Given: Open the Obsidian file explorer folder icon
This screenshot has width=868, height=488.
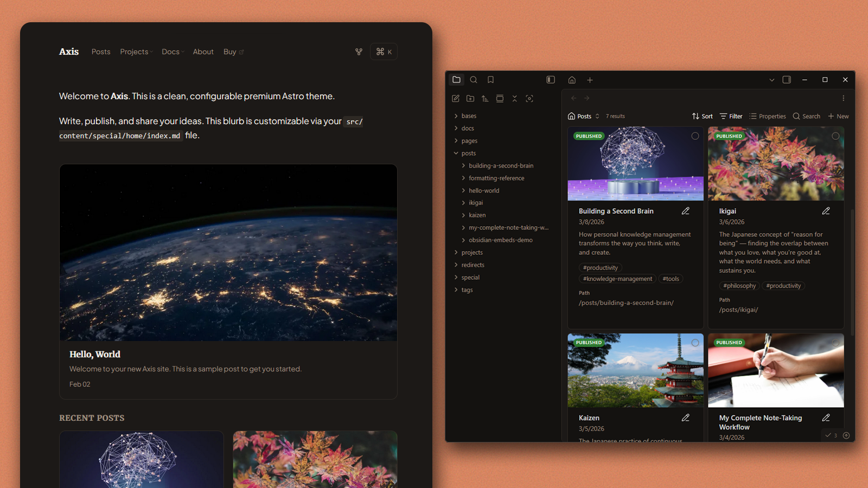Looking at the screenshot, I should (456, 80).
